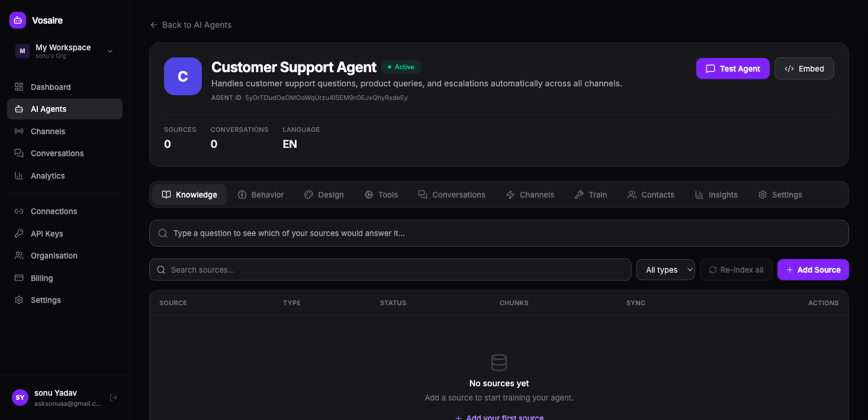Screen dimensions: 868x420
Task: Click the Organisation people icon
Action: tap(19, 256)
